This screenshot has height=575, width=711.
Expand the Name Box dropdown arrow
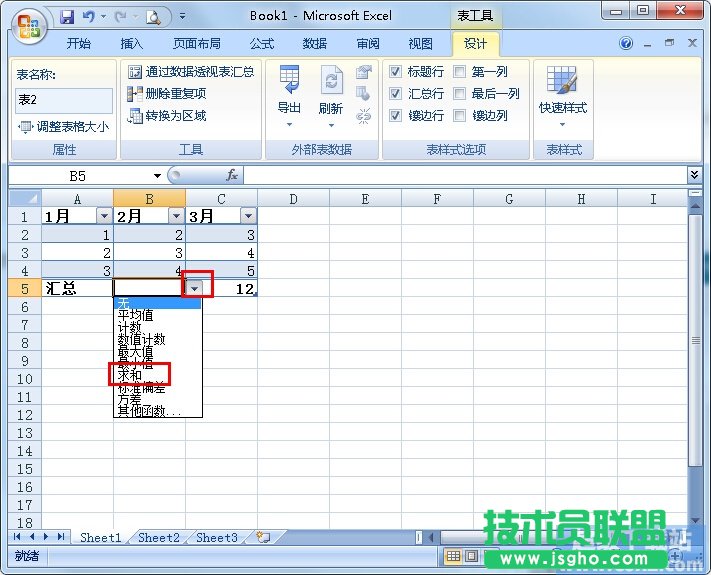(157, 176)
